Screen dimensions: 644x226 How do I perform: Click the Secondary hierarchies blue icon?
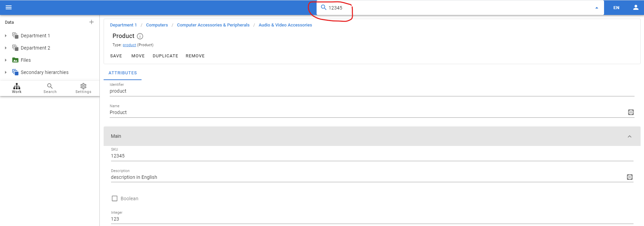click(15, 72)
